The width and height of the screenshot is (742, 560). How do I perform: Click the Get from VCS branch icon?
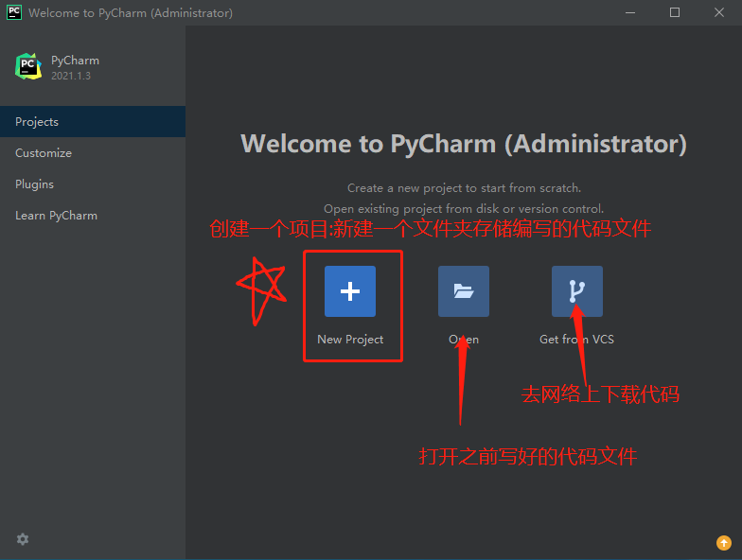click(577, 291)
